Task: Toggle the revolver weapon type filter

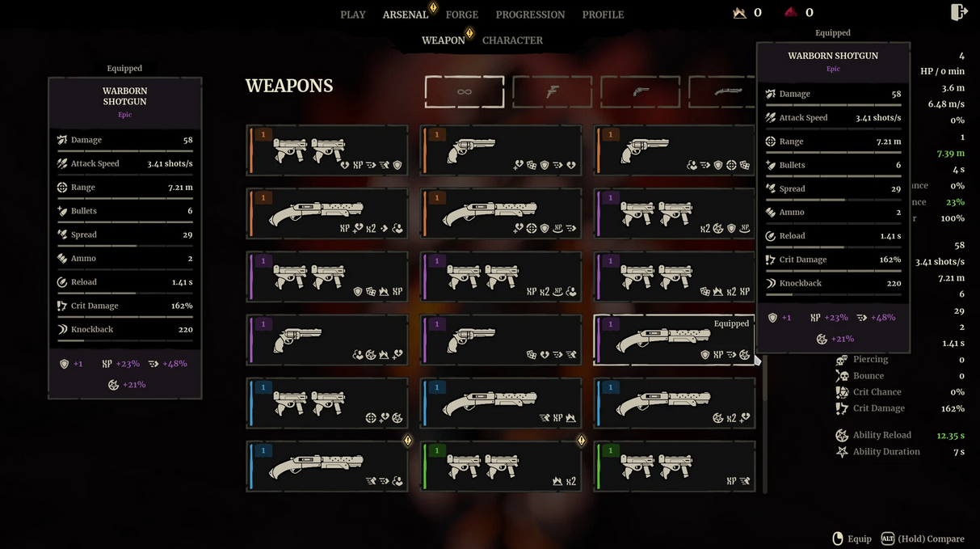Action: click(641, 92)
